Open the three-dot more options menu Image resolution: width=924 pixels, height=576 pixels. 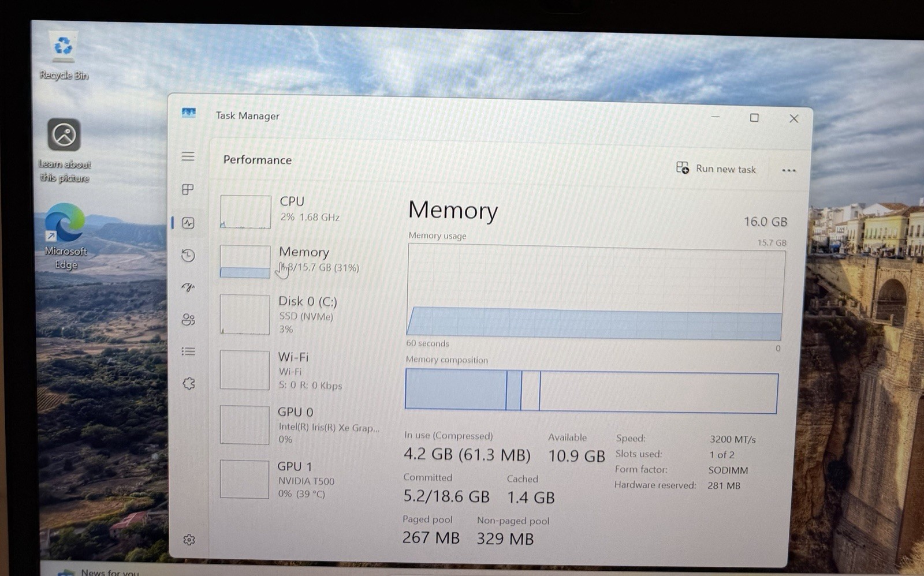789,170
